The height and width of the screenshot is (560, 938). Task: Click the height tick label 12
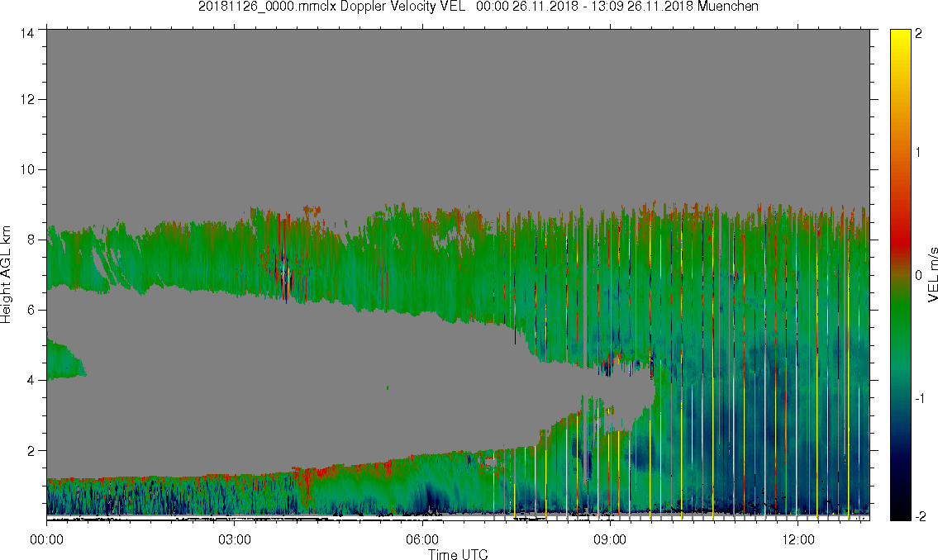pyautogui.click(x=27, y=99)
